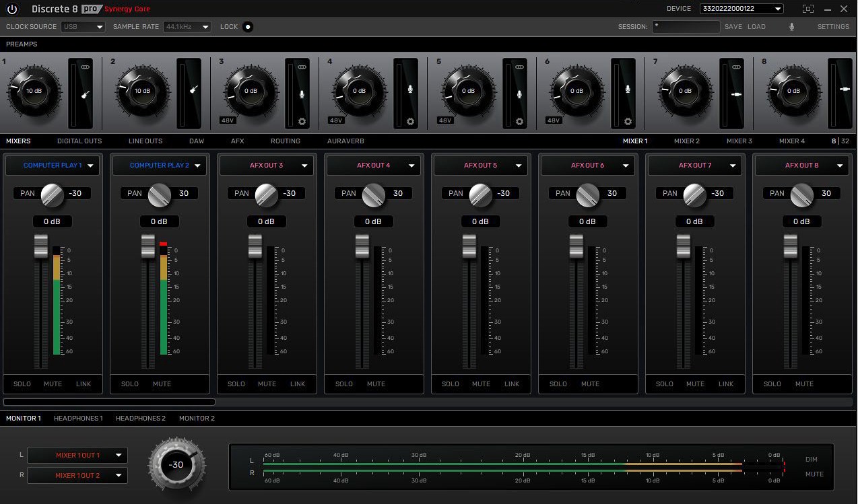This screenshot has height=504, width=858.
Task: Click the preamp 1 gain knob at 10 dB
Action: point(34,90)
